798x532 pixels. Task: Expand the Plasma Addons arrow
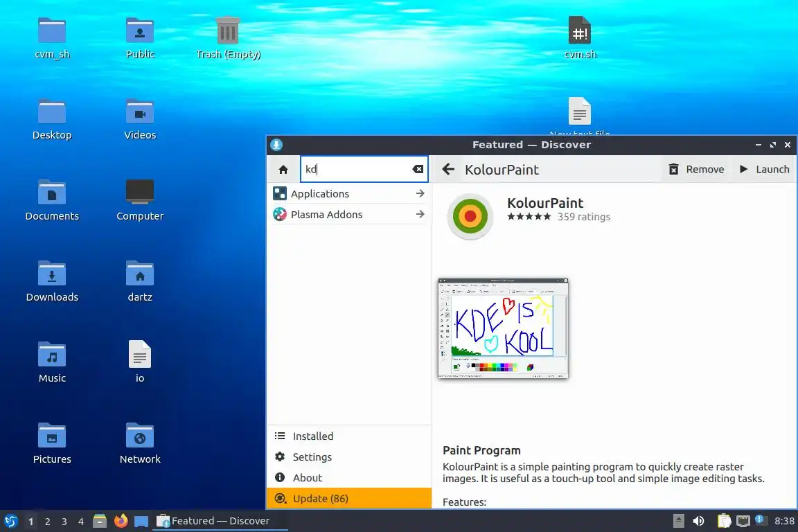[420, 214]
